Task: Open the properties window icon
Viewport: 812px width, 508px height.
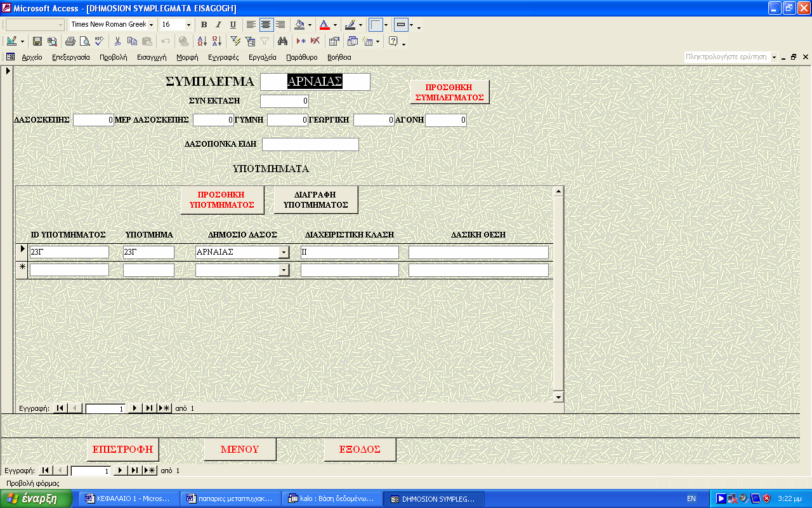Action: tap(334, 41)
